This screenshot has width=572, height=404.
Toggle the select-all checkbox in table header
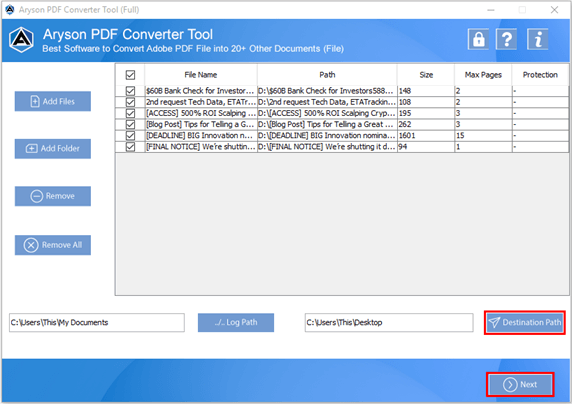tap(130, 75)
